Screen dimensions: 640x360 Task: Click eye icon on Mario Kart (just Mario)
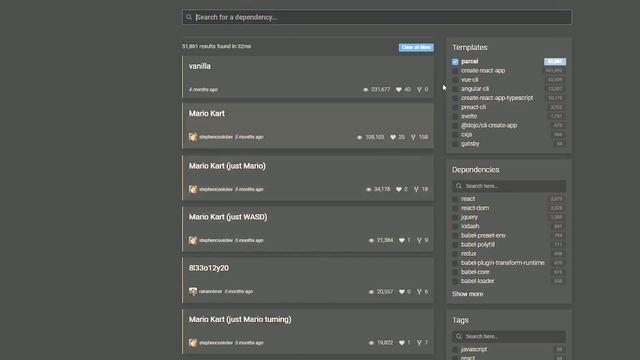click(x=369, y=189)
